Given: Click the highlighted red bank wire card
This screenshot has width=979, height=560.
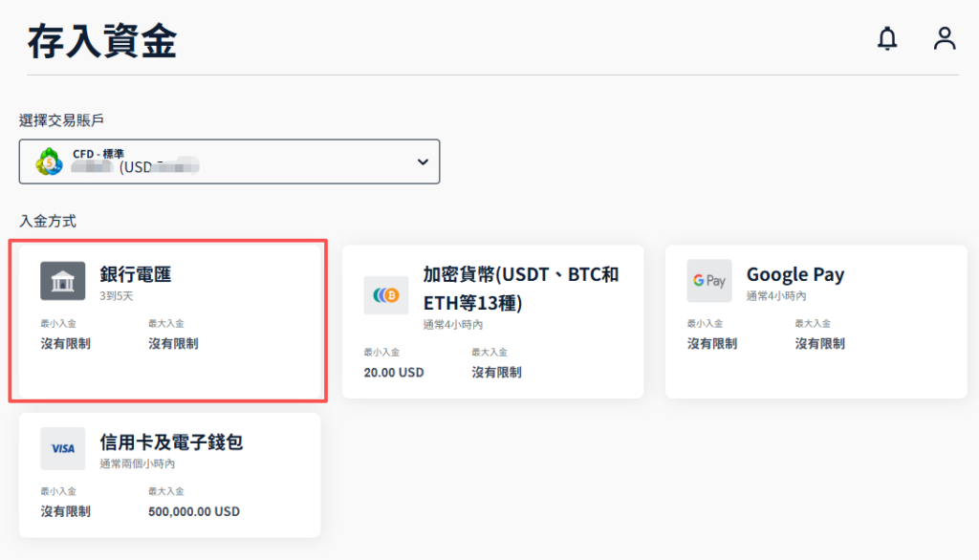Looking at the screenshot, I should [x=168, y=318].
